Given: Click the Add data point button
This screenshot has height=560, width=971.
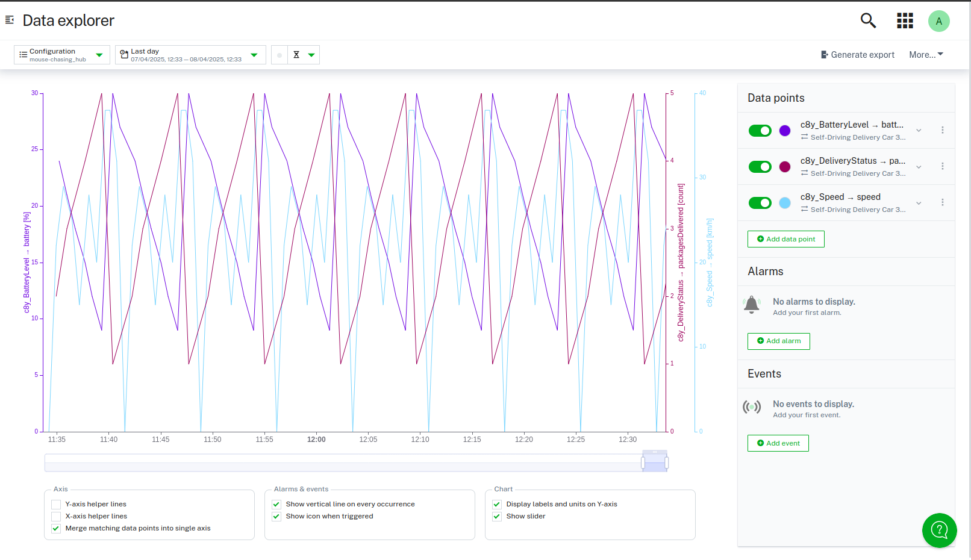Looking at the screenshot, I should pyautogui.click(x=785, y=239).
